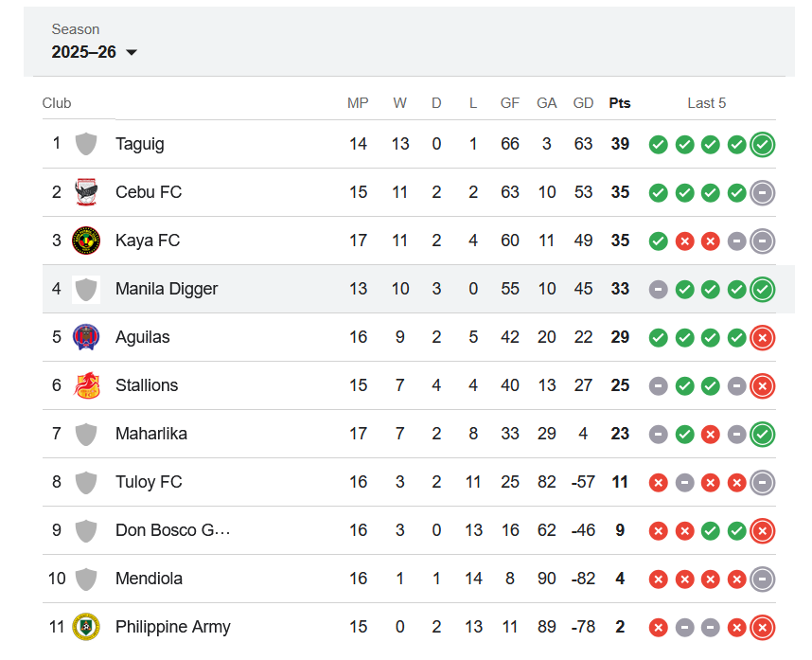The height and width of the screenshot is (660, 812).
Task: Click the Stallions club crest icon
Action: click(x=86, y=385)
